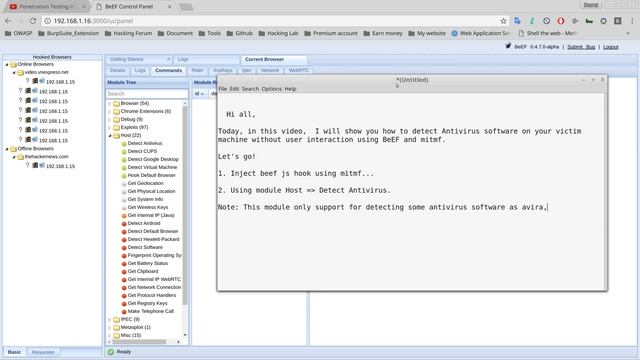This screenshot has width=640, height=360.
Task: Reload the BeEF panel page
Action: 33,21
